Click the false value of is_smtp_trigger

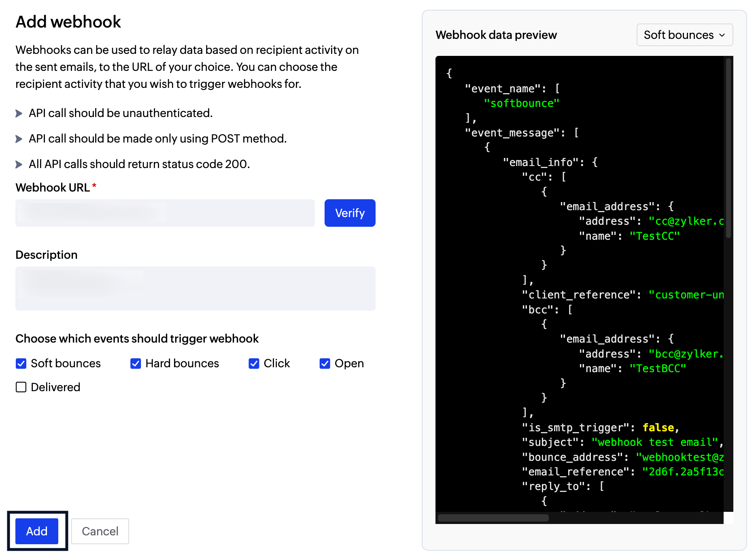[658, 428]
